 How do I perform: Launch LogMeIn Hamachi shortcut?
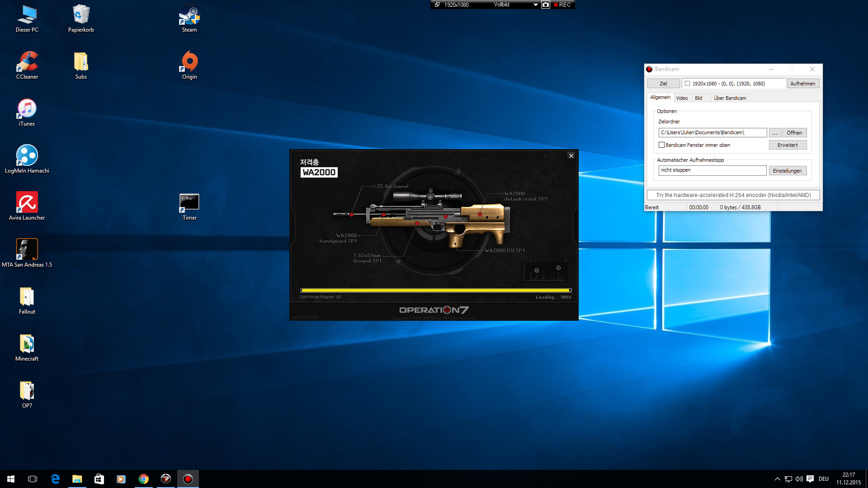(27, 160)
